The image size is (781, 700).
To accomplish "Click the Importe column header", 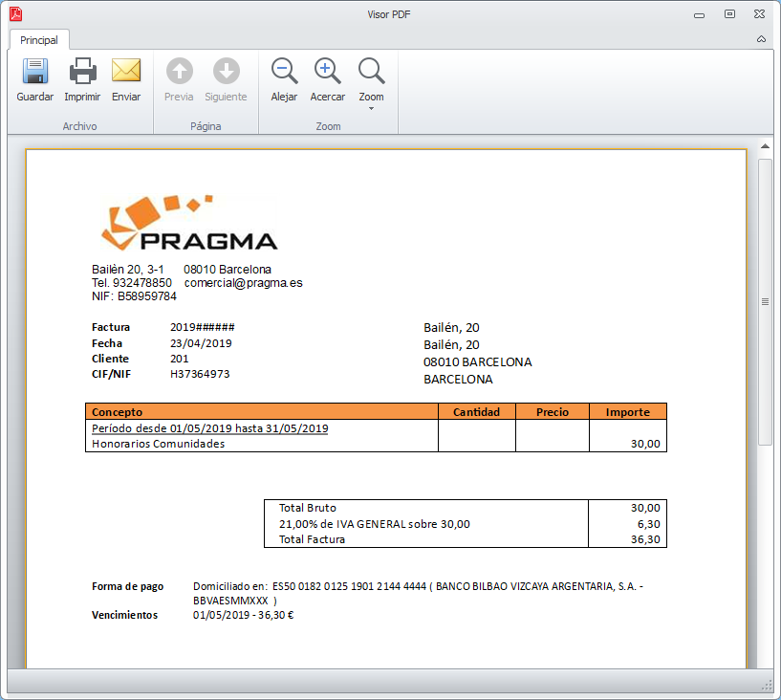I will pyautogui.click(x=627, y=412).
